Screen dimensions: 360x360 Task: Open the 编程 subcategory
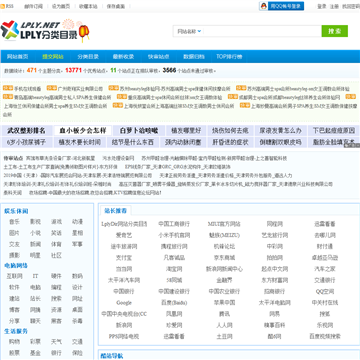56,287
